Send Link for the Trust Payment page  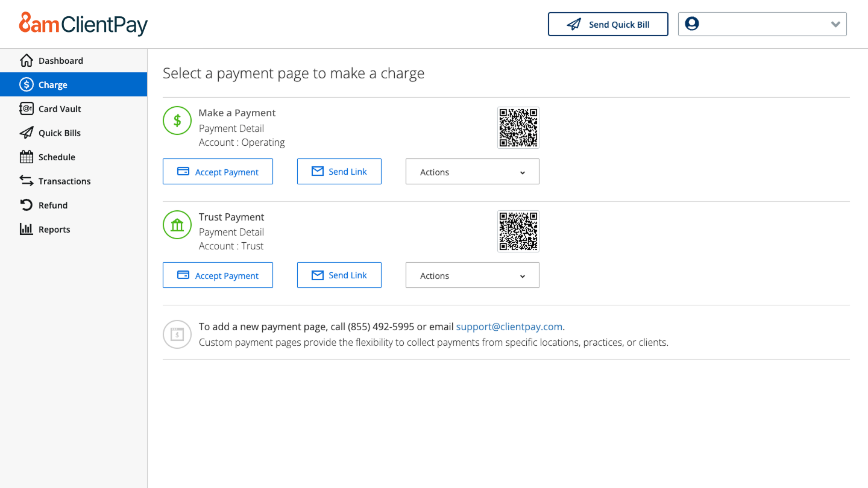coord(339,275)
